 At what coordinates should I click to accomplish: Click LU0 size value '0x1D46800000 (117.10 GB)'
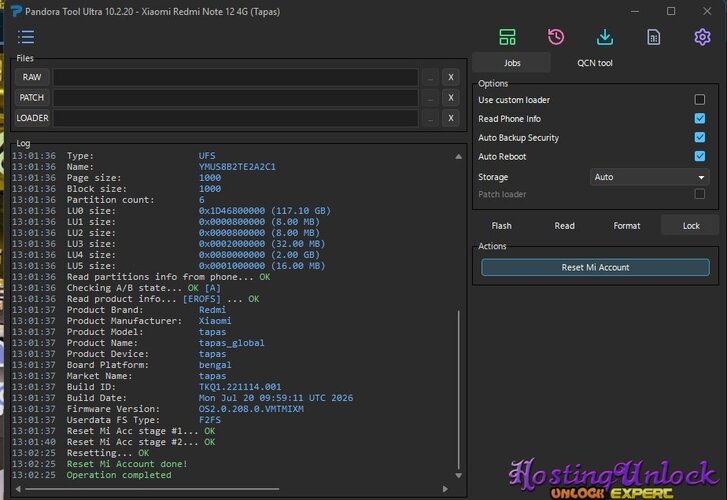click(265, 211)
